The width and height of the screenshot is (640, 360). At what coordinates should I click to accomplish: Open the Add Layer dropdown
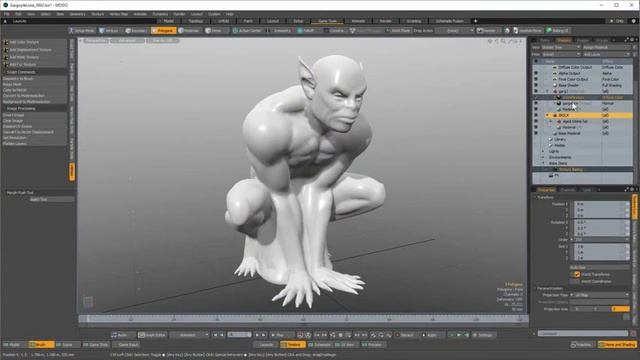tap(607, 54)
